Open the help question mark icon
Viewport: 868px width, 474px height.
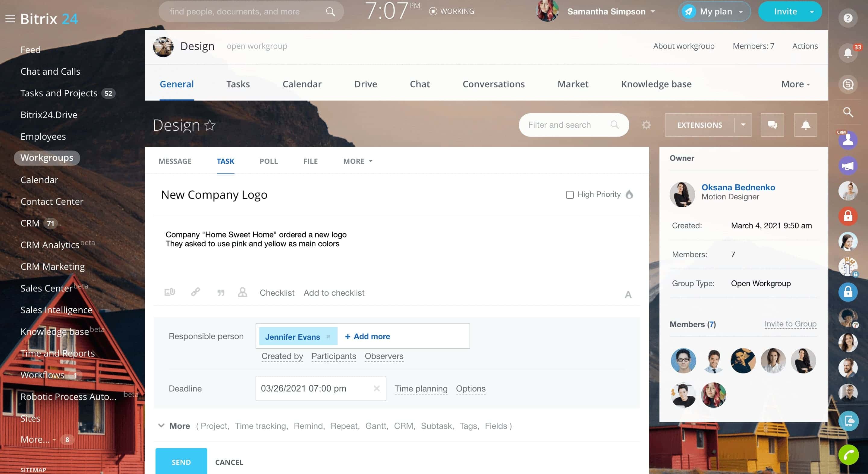848,18
